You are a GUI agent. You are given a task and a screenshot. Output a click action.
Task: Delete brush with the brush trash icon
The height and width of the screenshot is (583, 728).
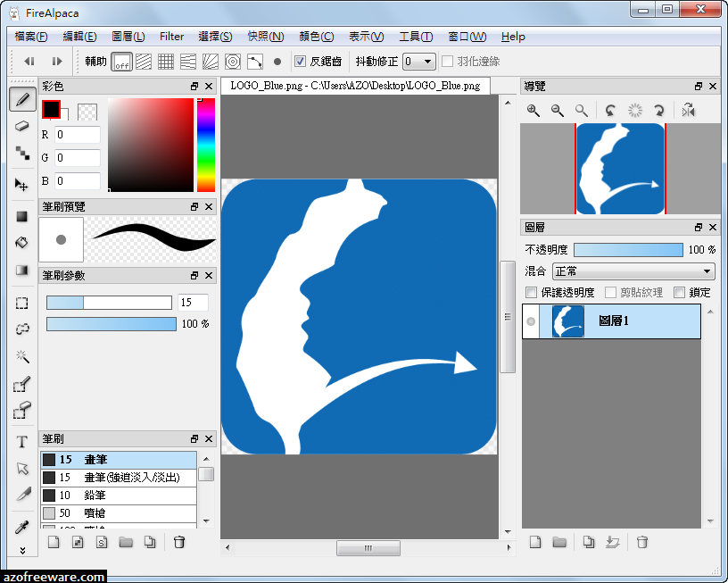(x=178, y=542)
